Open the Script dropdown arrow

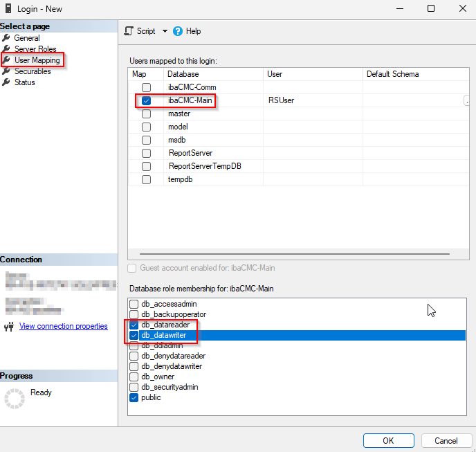pyautogui.click(x=165, y=31)
